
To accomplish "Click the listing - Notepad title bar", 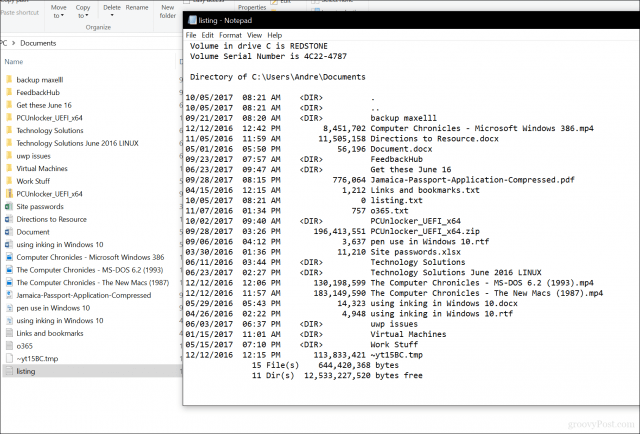I will [411, 20].
